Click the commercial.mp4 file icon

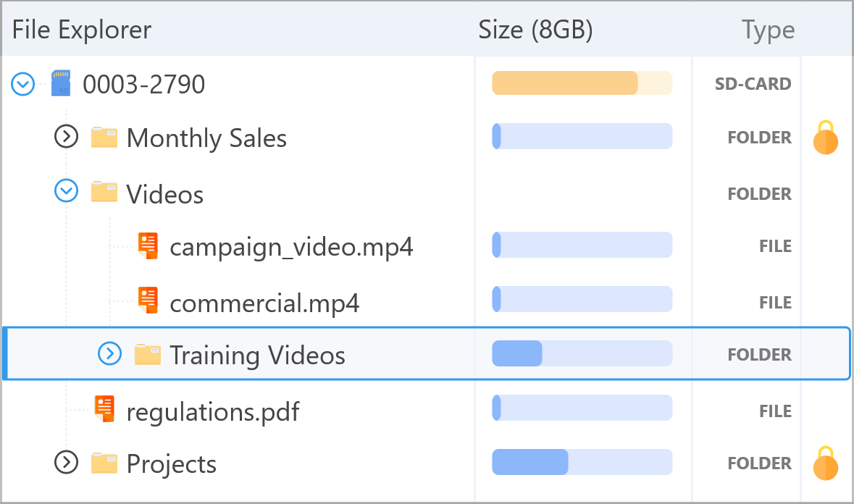tap(148, 301)
